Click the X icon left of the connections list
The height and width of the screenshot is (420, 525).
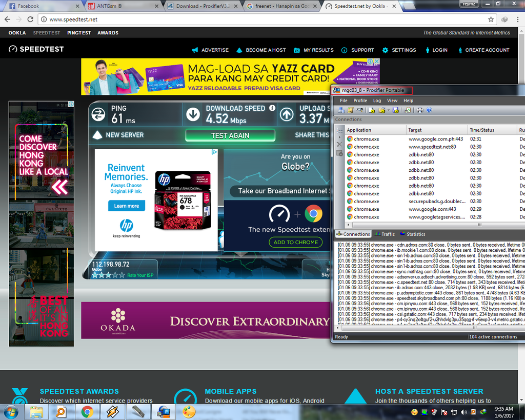coord(339,144)
